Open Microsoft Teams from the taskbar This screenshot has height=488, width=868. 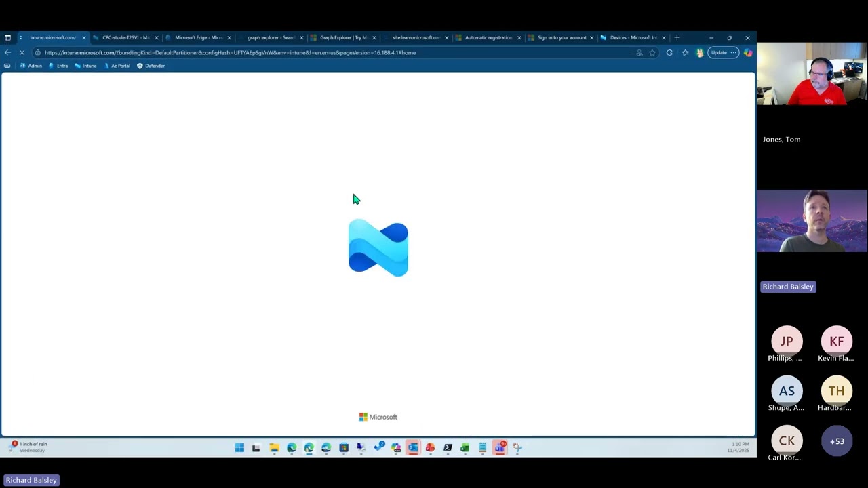tap(500, 447)
